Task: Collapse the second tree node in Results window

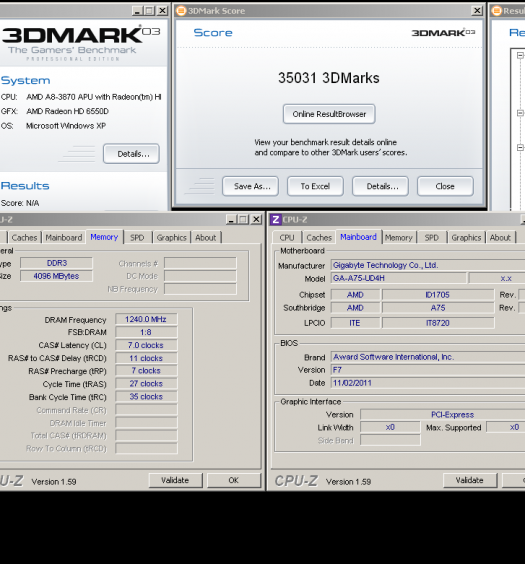Action: (520, 113)
